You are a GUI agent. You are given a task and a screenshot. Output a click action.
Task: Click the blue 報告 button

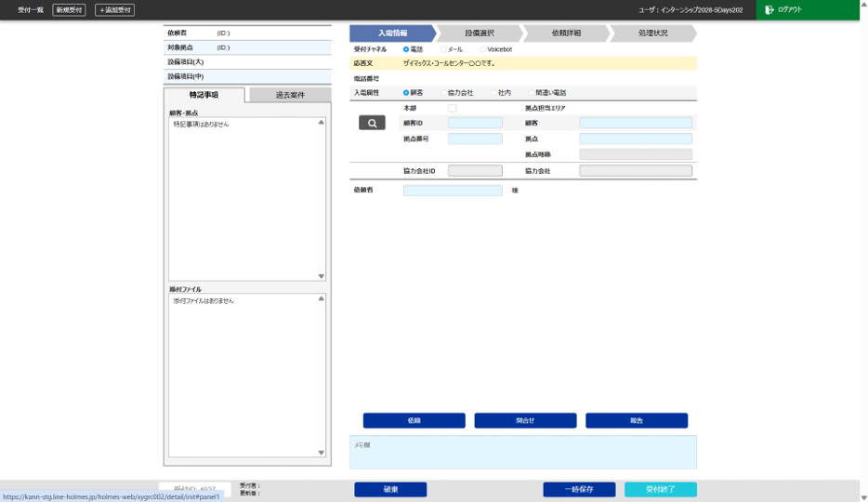(x=637, y=420)
